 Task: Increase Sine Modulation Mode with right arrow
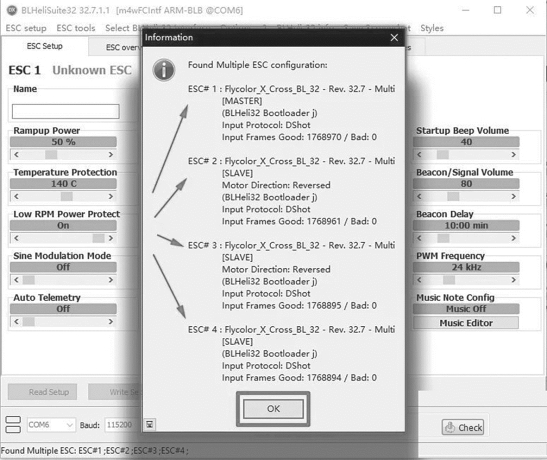(x=111, y=280)
